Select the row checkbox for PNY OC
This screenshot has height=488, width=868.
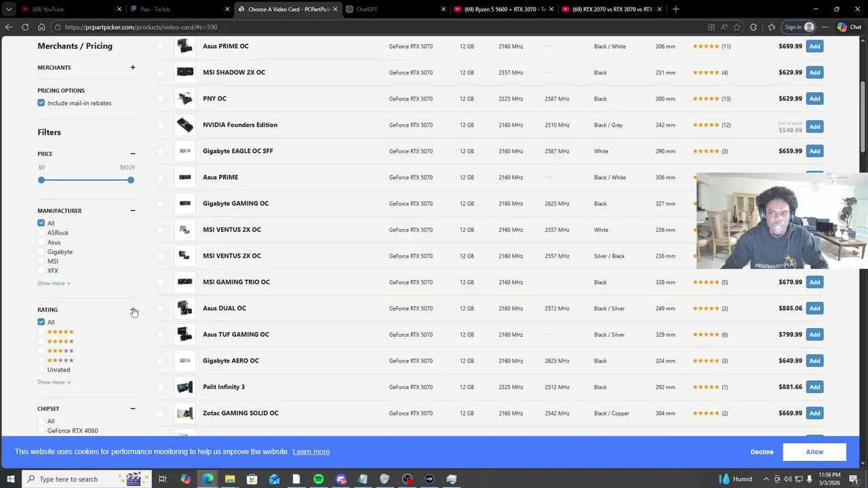point(161,99)
